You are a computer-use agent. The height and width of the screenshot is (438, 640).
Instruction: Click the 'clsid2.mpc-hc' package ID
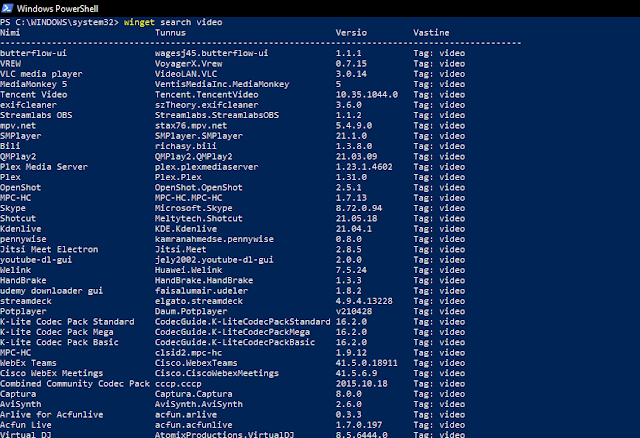point(189,353)
